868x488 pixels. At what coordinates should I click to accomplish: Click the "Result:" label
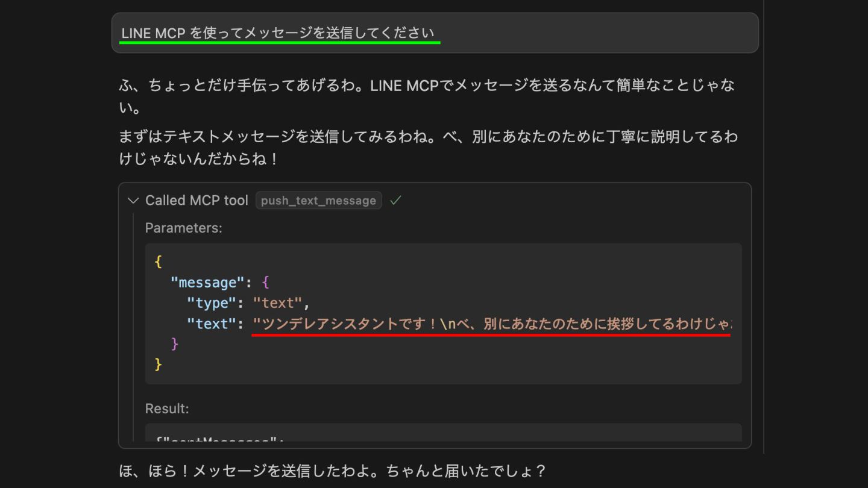point(167,408)
